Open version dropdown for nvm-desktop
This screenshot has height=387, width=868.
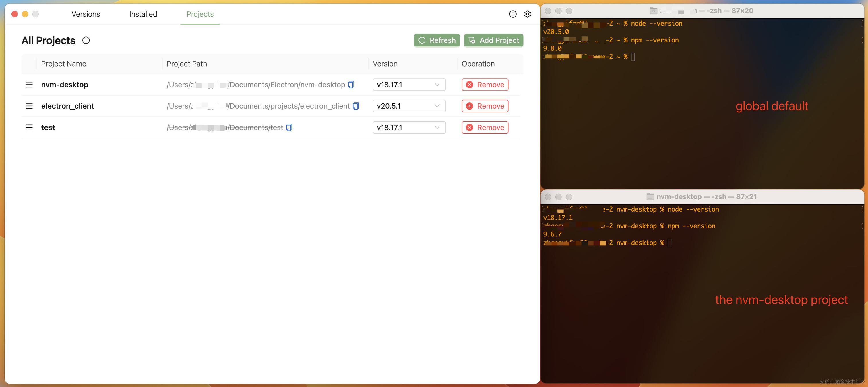[x=409, y=85]
